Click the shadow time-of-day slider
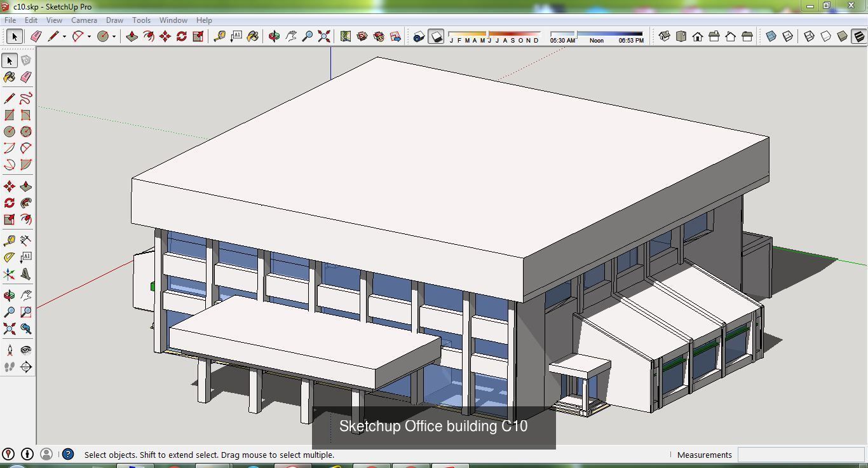The height and width of the screenshot is (468, 868). [596, 33]
